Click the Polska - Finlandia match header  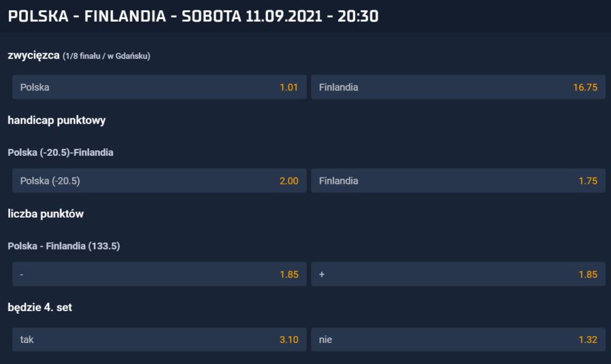click(193, 17)
